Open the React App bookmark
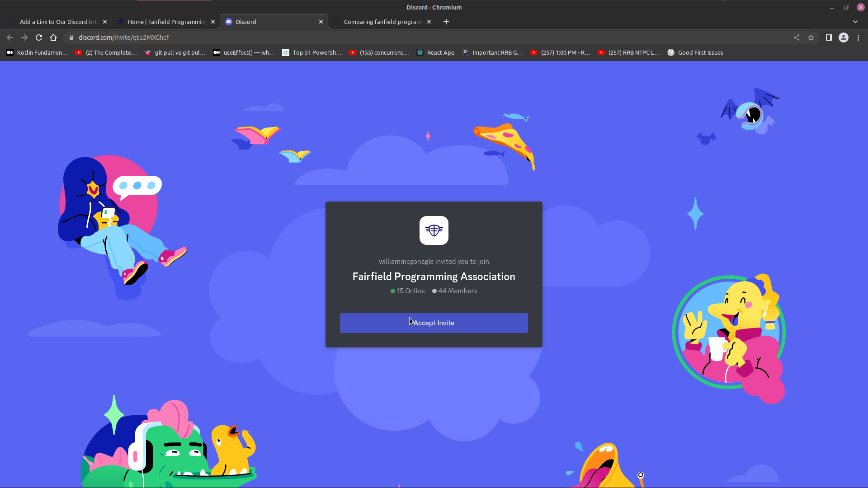Viewport: 868px width, 488px height. click(x=436, y=52)
